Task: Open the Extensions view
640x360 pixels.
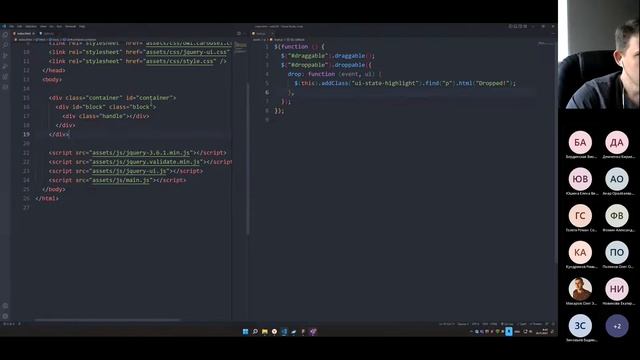Action: [x=5, y=76]
